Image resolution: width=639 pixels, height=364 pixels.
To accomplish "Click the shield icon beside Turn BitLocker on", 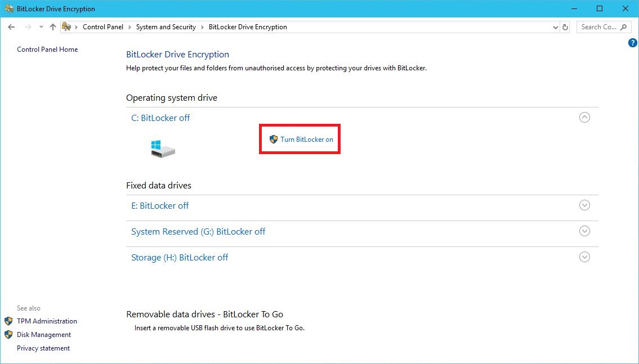I will point(274,140).
